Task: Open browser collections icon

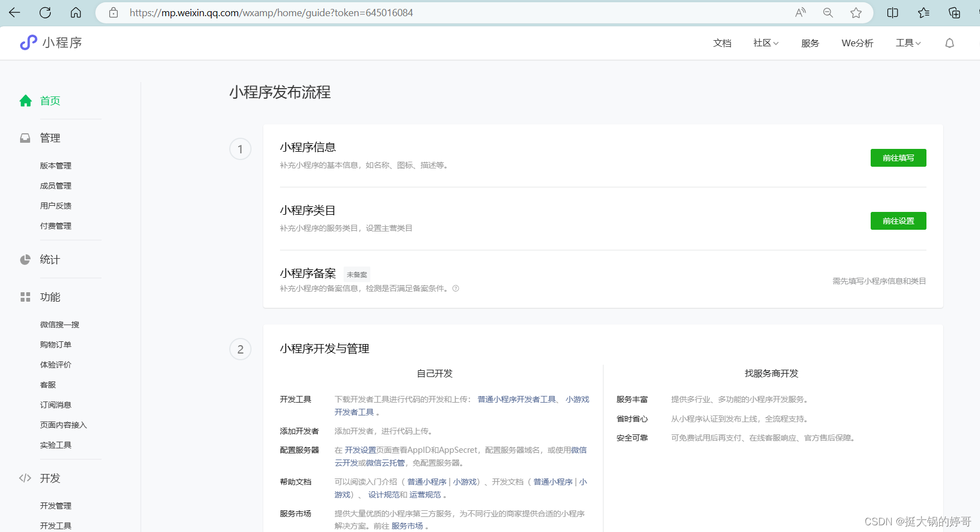Action: [x=954, y=12]
